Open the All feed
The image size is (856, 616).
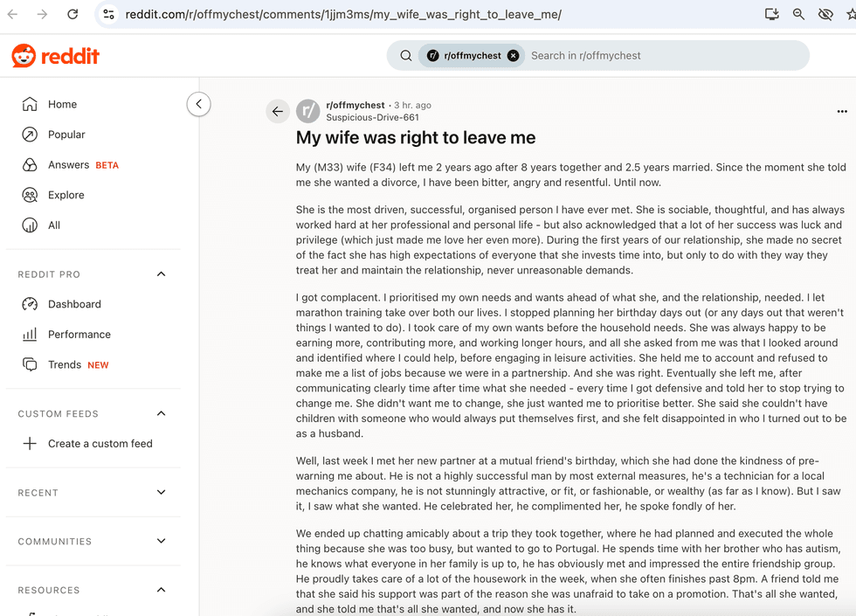pyautogui.click(x=54, y=225)
